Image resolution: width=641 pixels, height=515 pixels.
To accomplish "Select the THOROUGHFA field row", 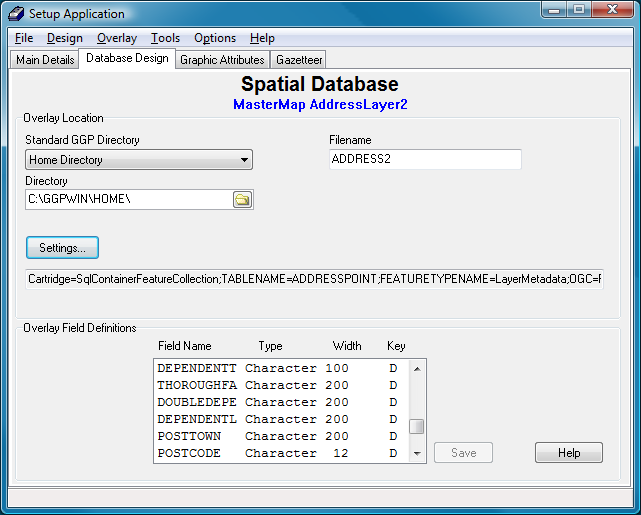I will pos(281,385).
